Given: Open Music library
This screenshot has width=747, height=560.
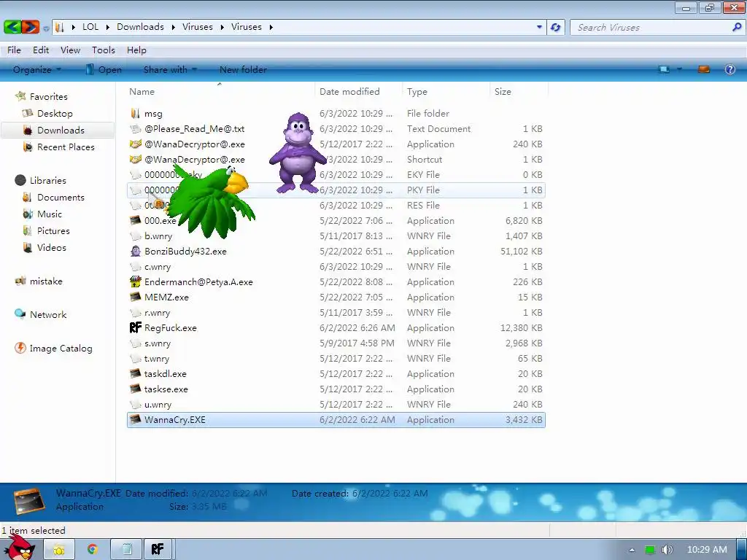Looking at the screenshot, I should (50, 214).
